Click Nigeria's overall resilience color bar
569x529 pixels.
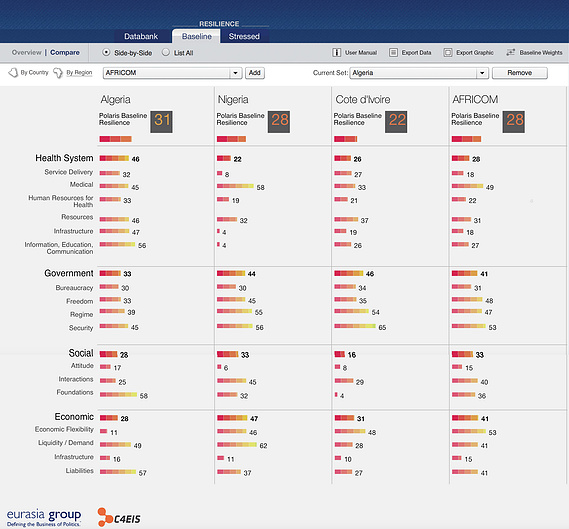click(232, 139)
